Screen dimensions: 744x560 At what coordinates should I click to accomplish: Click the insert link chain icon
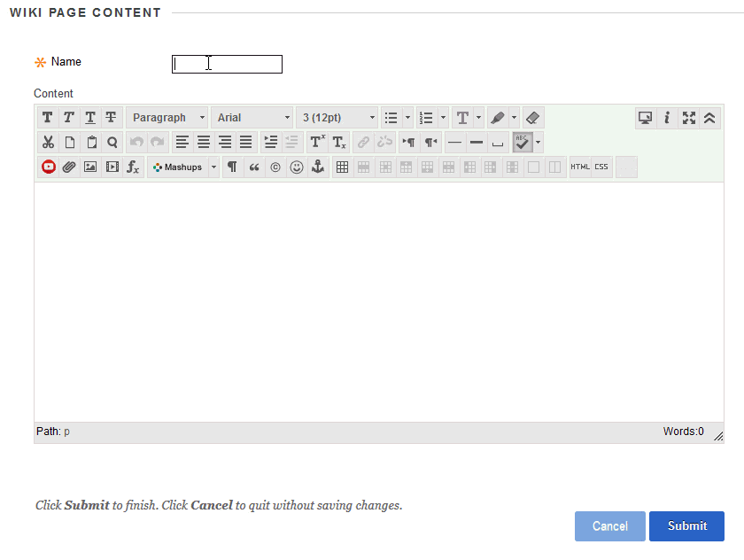(363, 142)
